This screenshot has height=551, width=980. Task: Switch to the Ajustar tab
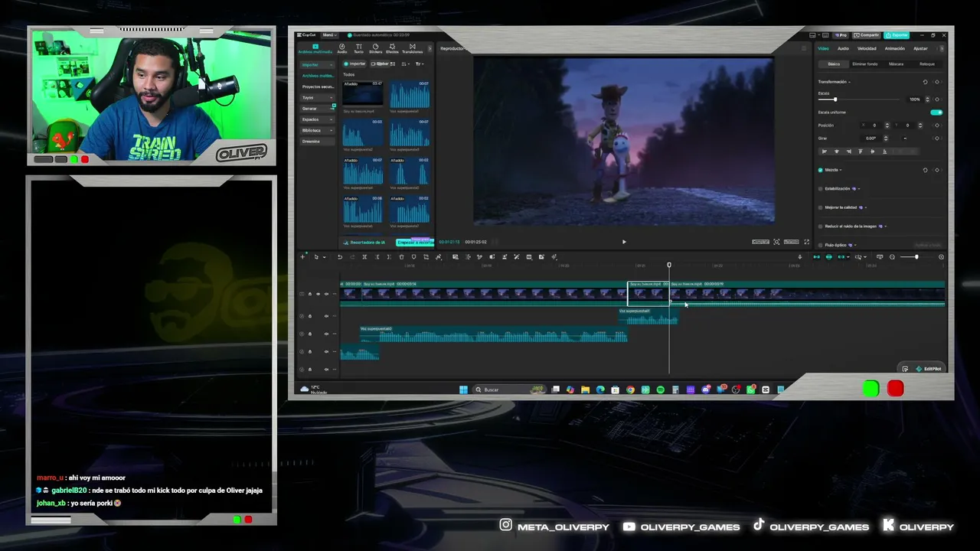coord(920,48)
